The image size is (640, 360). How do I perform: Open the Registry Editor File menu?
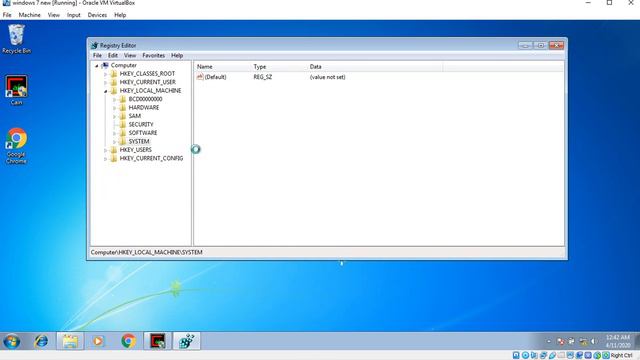97,56
